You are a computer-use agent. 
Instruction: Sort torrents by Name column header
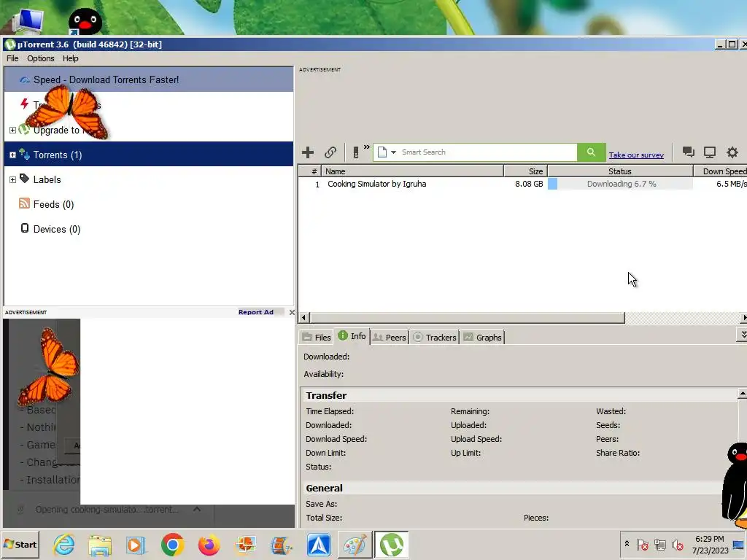(413, 171)
